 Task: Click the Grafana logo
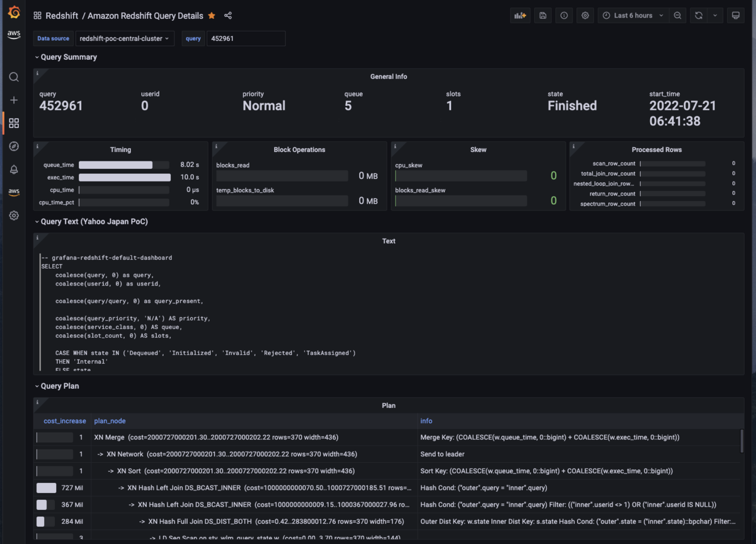click(14, 11)
